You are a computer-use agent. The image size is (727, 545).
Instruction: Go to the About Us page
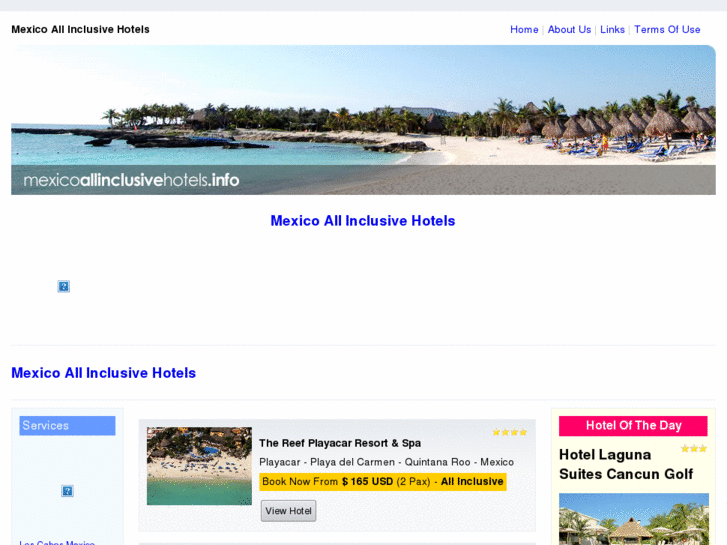569,30
